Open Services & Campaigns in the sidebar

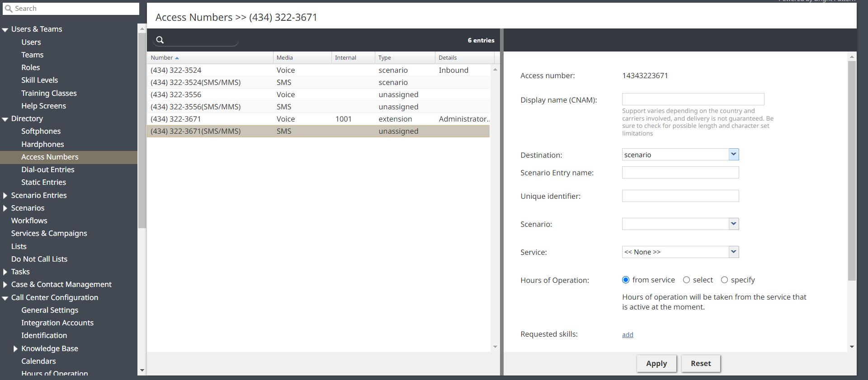(x=49, y=233)
